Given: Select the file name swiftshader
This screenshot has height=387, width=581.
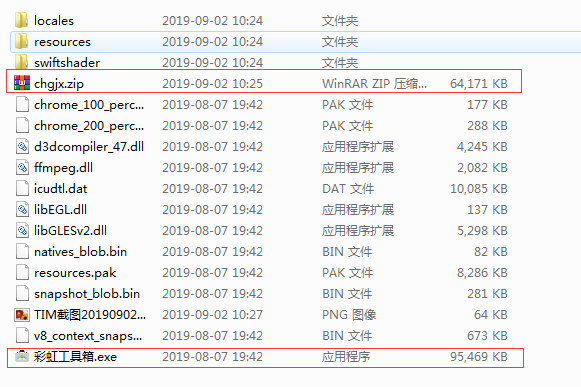Looking at the screenshot, I should point(67,63).
